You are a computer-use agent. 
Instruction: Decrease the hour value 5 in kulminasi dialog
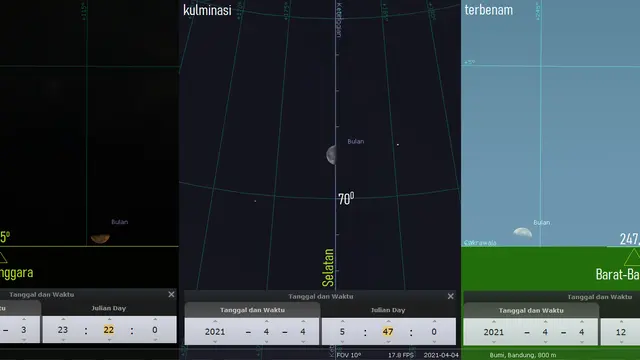[342, 342]
